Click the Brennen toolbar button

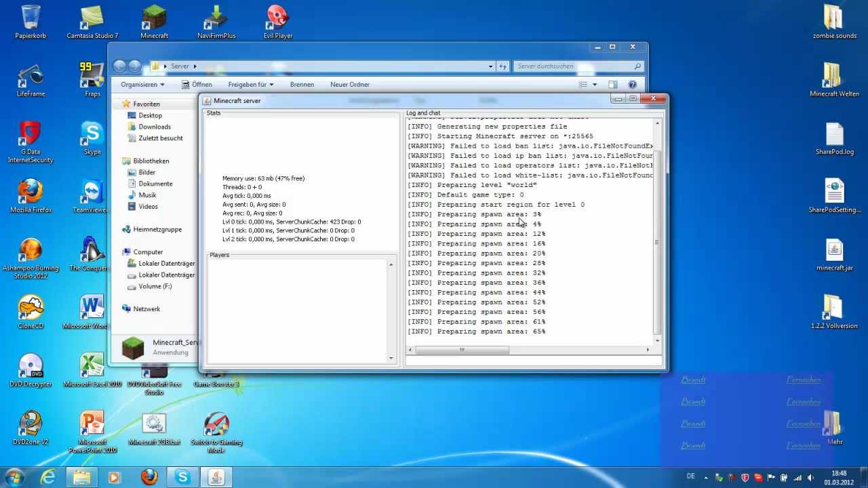coord(302,85)
